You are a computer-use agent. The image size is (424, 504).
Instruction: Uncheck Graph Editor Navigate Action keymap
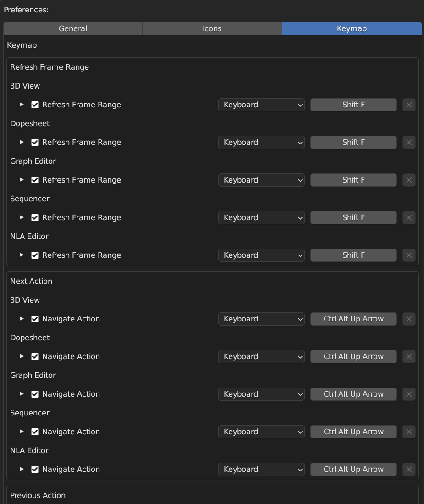point(35,394)
